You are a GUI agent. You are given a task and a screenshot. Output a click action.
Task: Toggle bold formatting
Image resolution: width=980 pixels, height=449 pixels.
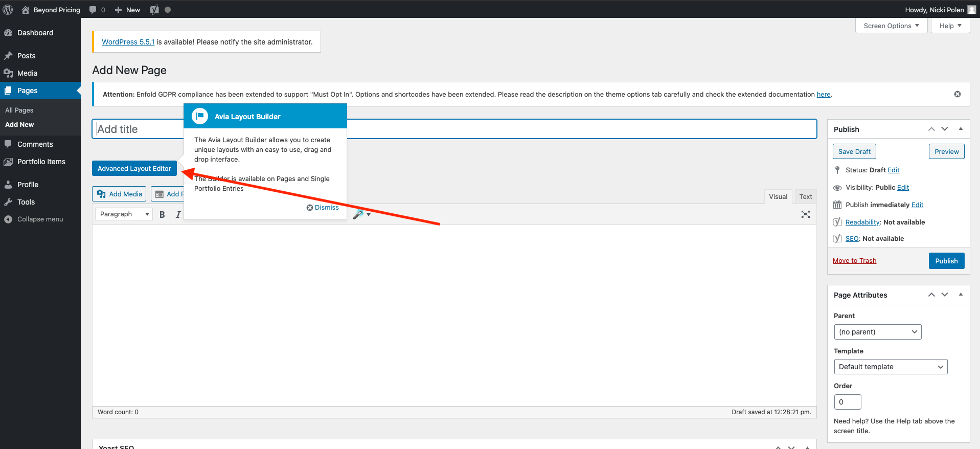click(x=162, y=214)
